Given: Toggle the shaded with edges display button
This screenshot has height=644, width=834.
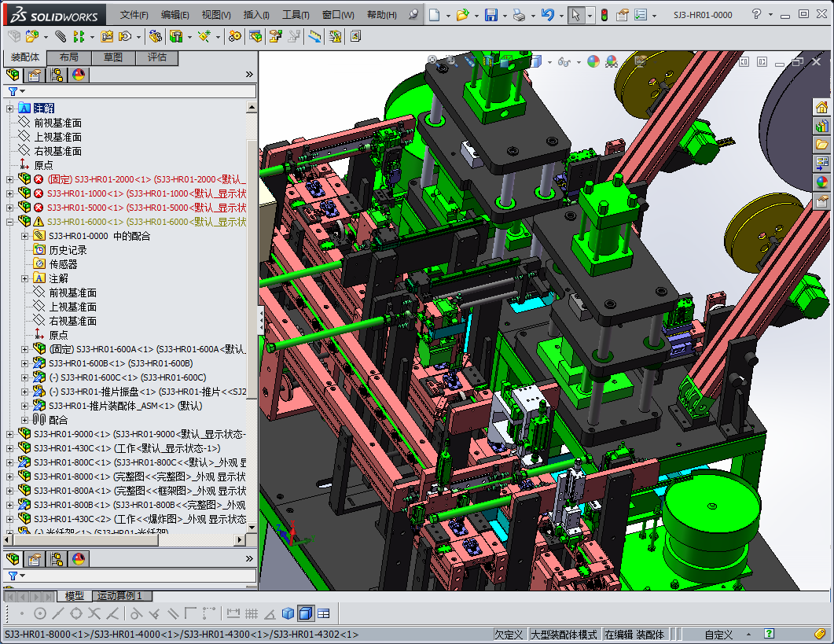Looking at the screenshot, I should (306, 613).
